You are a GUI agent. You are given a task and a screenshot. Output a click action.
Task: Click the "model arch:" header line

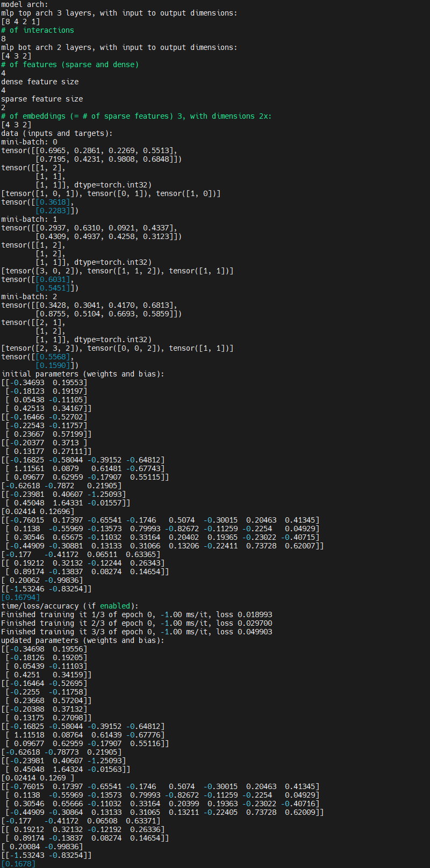tap(24, 4)
